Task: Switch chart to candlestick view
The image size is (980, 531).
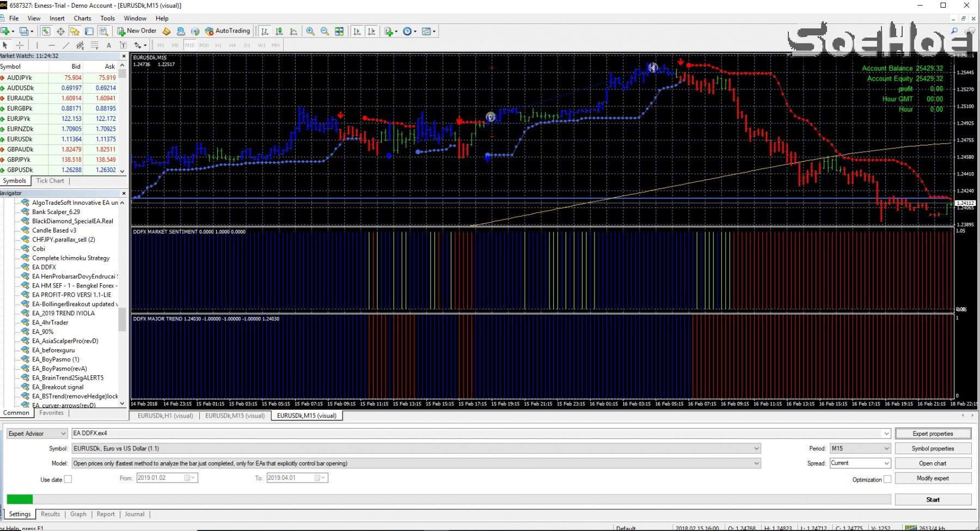Action: 279,32
